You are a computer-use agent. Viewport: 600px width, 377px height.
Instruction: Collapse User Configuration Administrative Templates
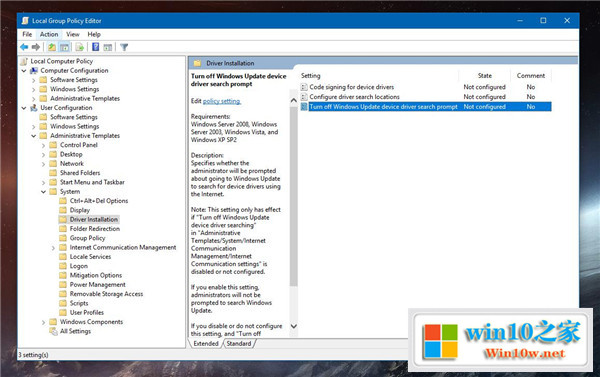pos(34,136)
